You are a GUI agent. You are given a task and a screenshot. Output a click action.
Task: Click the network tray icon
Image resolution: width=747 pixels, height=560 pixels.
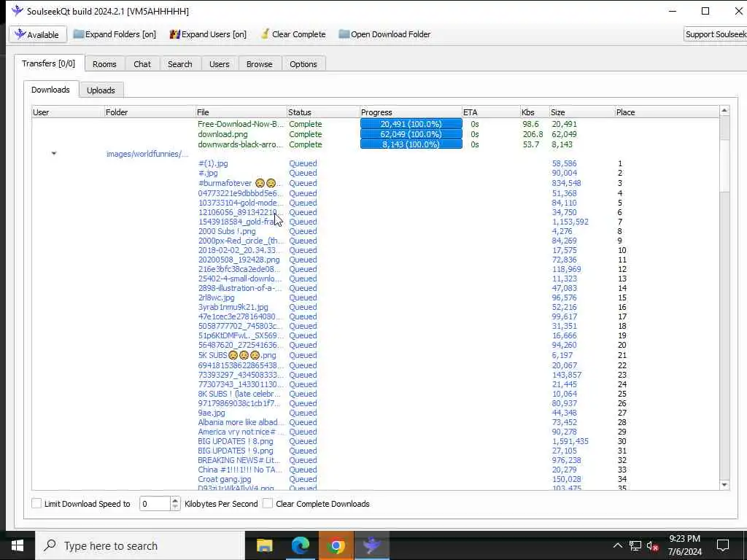pyautogui.click(x=635, y=545)
